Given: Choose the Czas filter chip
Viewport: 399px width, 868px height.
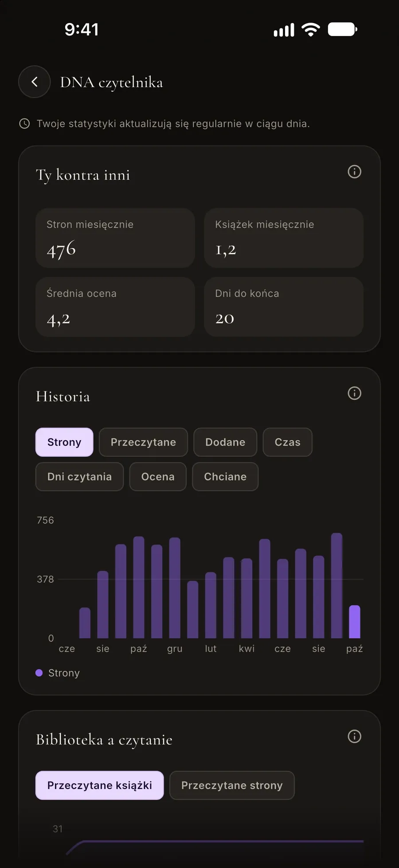Looking at the screenshot, I should coord(287,442).
